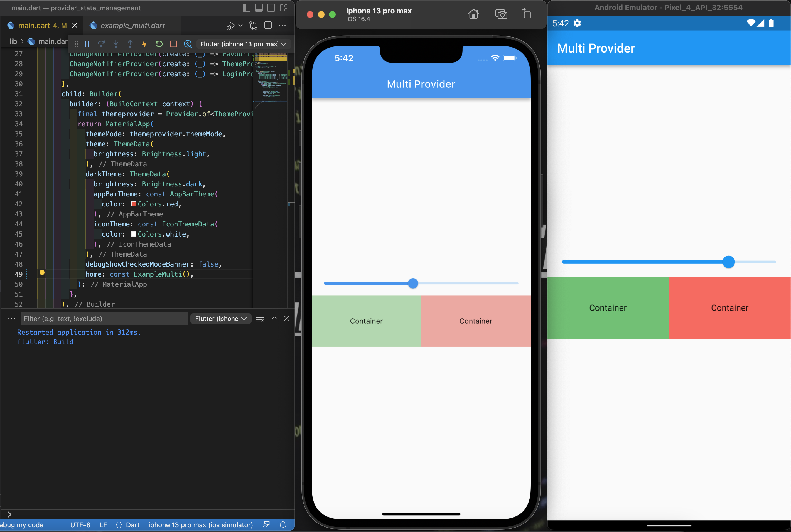This screenshot has width=791, height=532.
Task: Click red Container on iPhone simulator
Action: click(475, 321)
